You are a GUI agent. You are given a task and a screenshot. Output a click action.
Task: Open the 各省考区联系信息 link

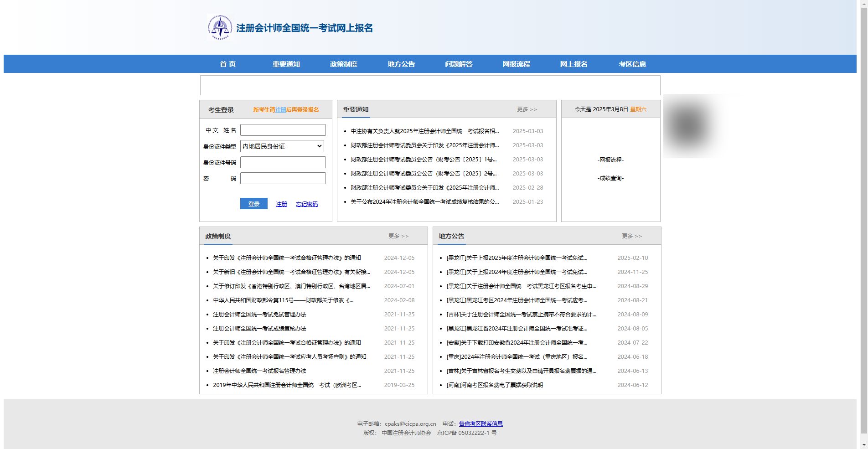[x=480, y=423]
